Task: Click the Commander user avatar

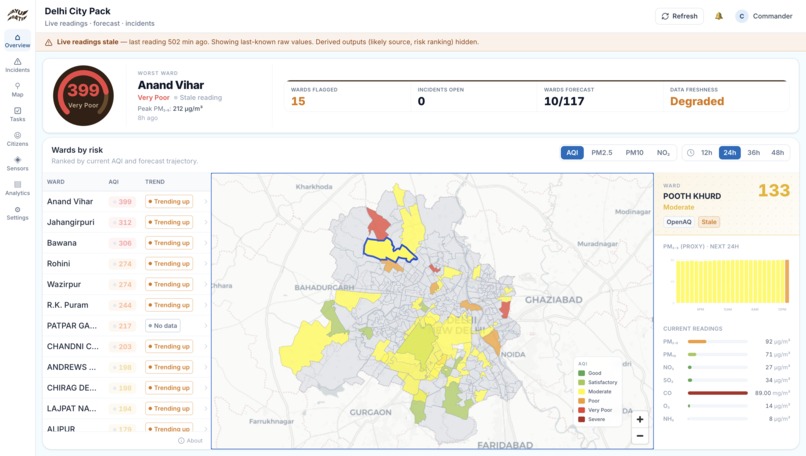Action: [x=741, y=16]
